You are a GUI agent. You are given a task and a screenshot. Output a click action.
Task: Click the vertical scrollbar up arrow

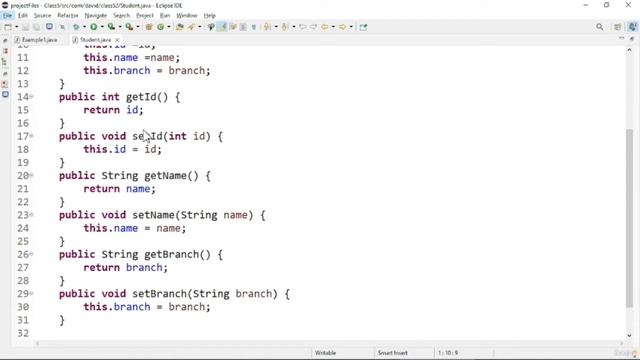629,49
